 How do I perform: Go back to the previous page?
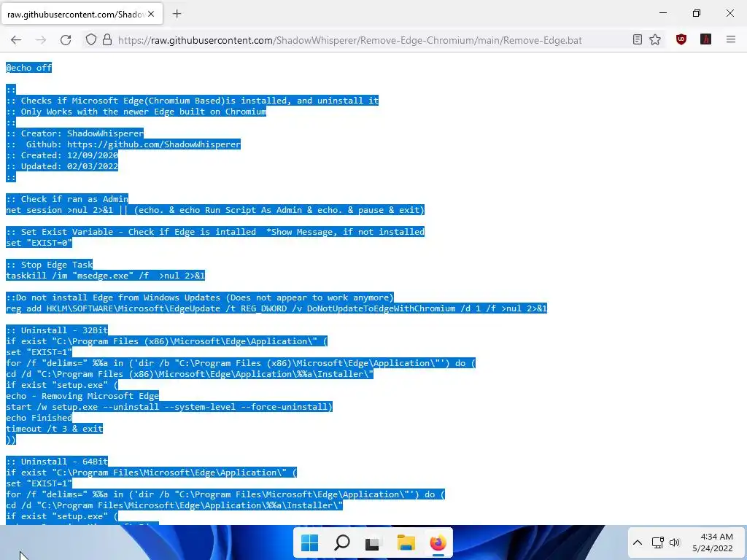16,40
